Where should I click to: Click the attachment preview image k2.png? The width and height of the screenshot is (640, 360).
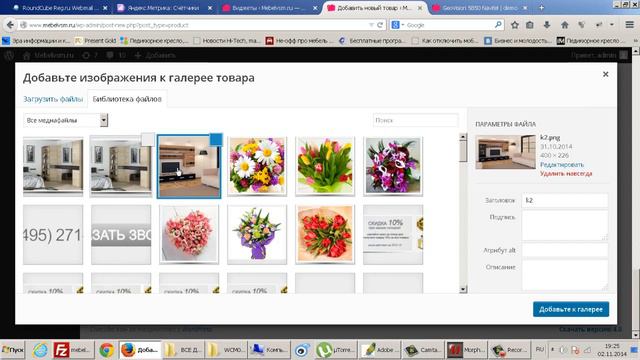pos(505,152)
